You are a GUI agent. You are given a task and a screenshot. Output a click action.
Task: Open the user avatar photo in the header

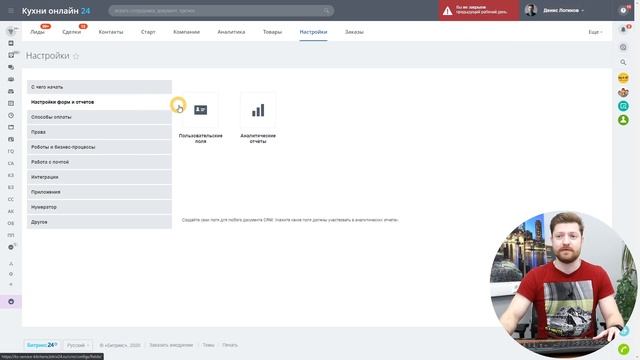(x=531, y=10)
